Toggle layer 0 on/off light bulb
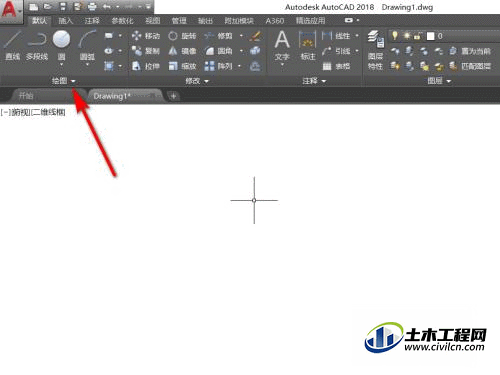Image resolution: width=500 pixels, height=375 pixels. (395, 36)
